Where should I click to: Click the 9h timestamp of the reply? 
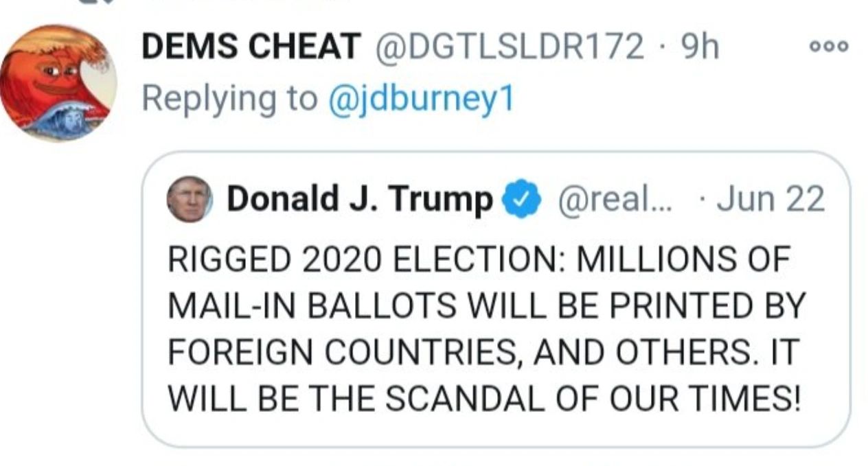(698, 47)
